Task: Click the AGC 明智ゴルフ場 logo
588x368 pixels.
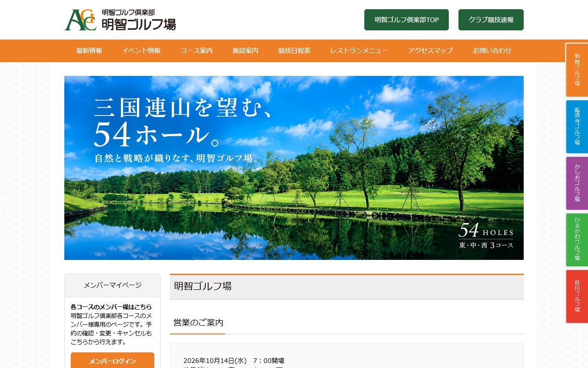Action: click(x=120, y=20)
